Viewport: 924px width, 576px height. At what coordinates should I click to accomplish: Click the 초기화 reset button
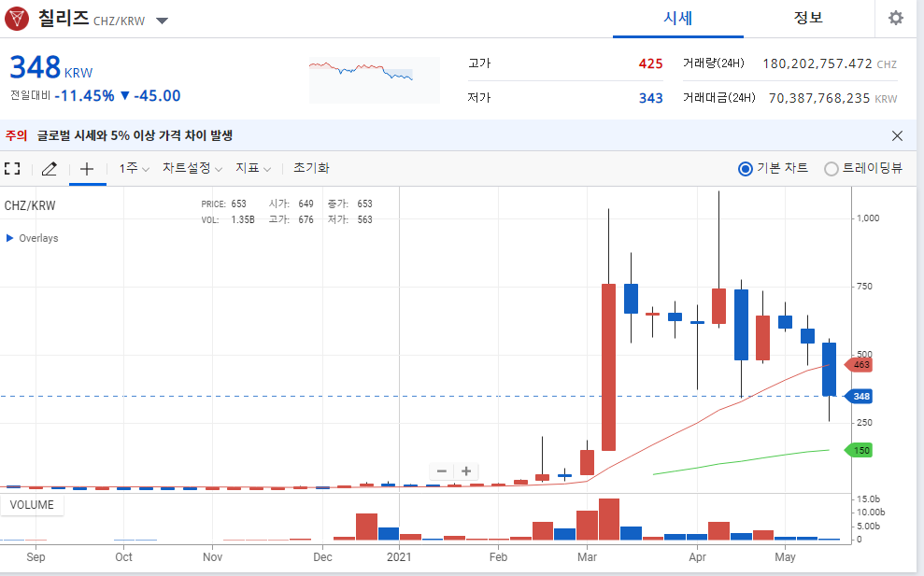click(311, 169)
